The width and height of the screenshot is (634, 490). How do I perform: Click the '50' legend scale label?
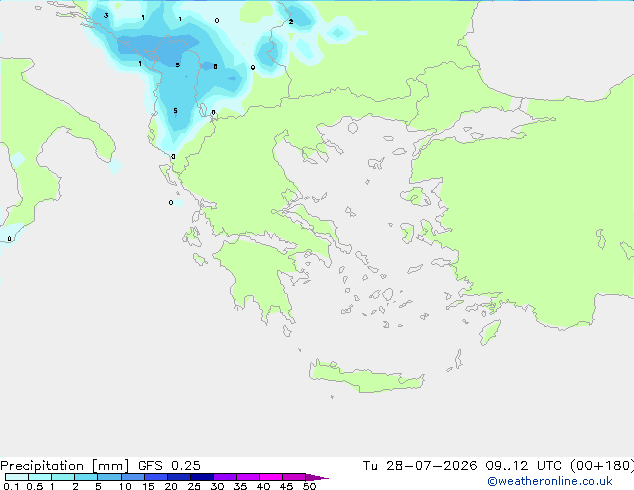[x=309, y=486]
